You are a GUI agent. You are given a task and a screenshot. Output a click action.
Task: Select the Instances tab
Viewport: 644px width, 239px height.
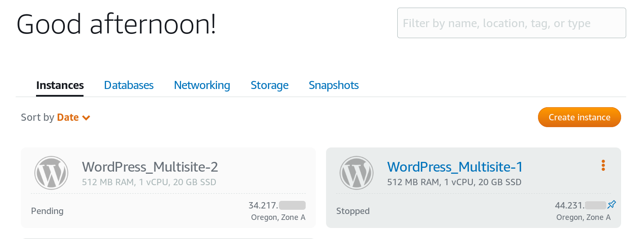(60, 85)
